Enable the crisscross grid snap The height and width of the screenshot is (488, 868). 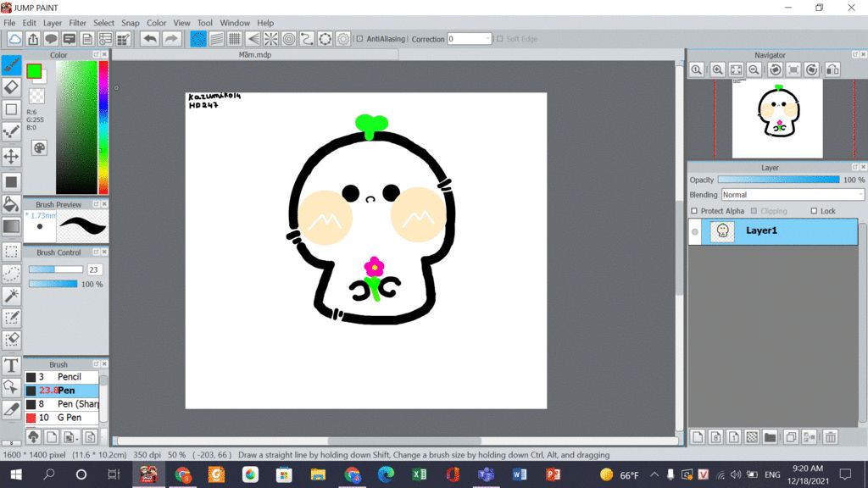235,39
